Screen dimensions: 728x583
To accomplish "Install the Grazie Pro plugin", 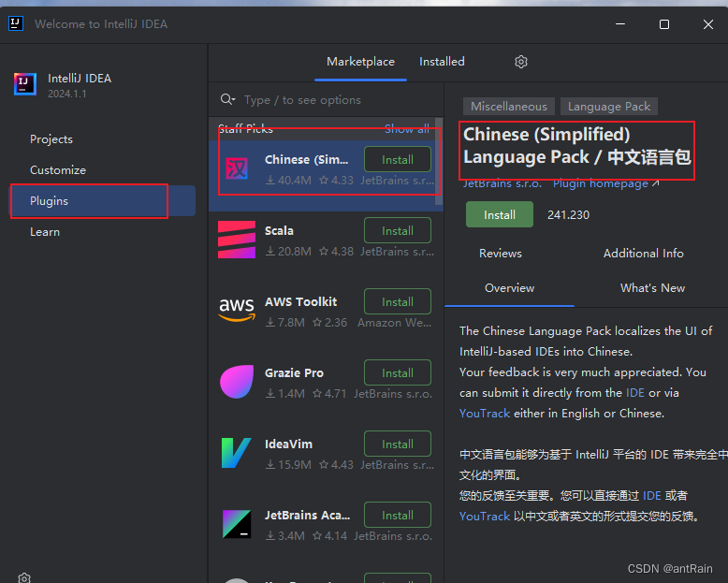I will coord(398,372).
